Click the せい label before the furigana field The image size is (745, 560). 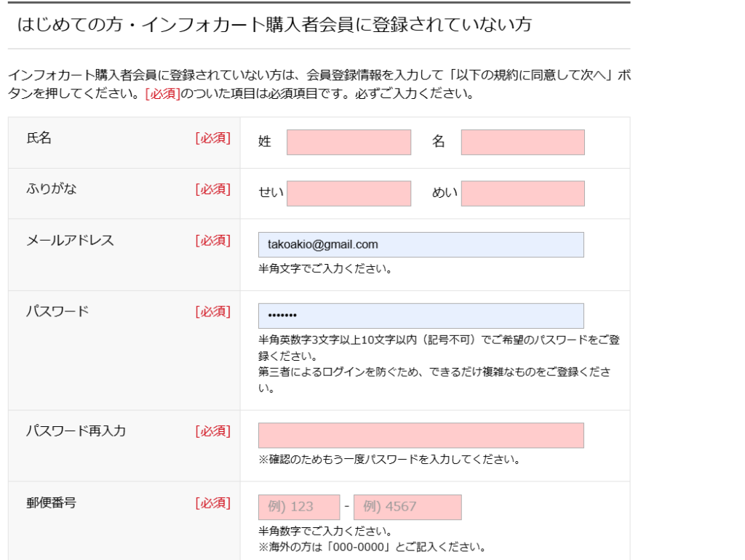point(271,193)
